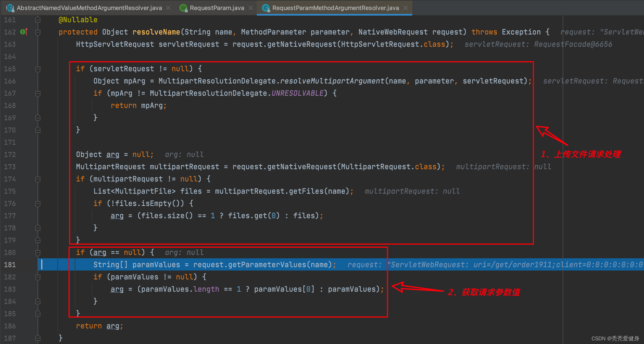This screenshot has width=644, height=344.
Task: Click inline debug hint 'multipartRequest: null' on line 175
Action: coord(412,191)
